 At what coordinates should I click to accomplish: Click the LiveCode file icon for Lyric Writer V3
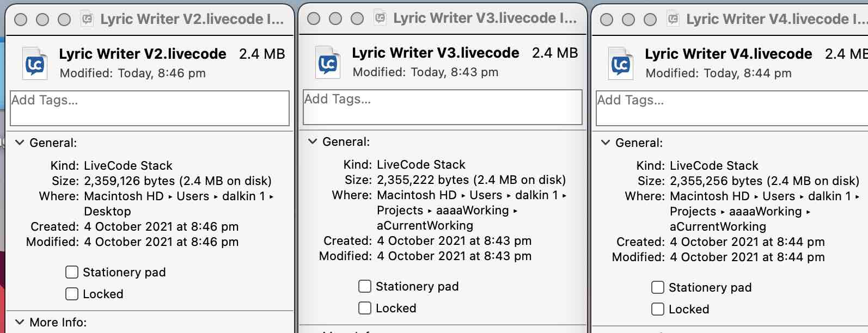[x=327, y=63]
